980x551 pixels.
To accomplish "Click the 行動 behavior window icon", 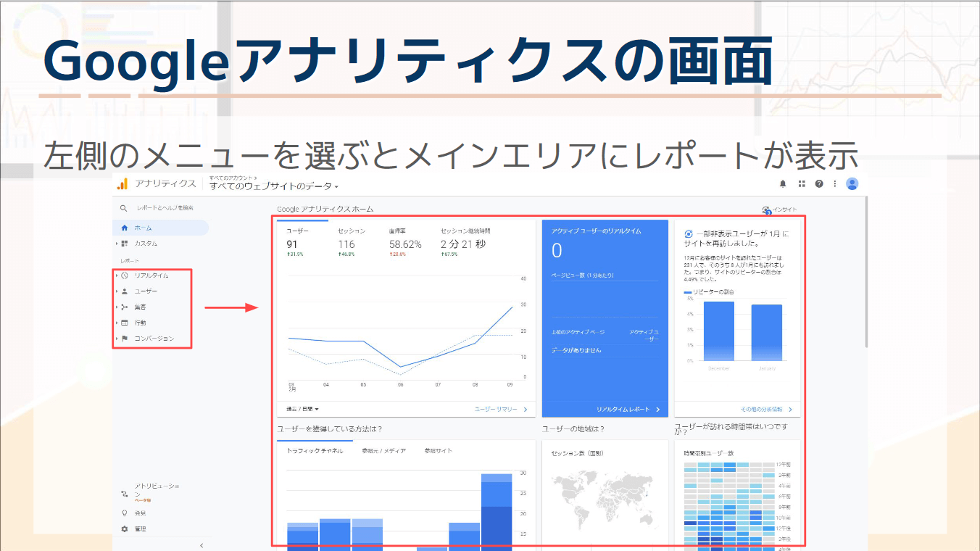I will point(125,323).
